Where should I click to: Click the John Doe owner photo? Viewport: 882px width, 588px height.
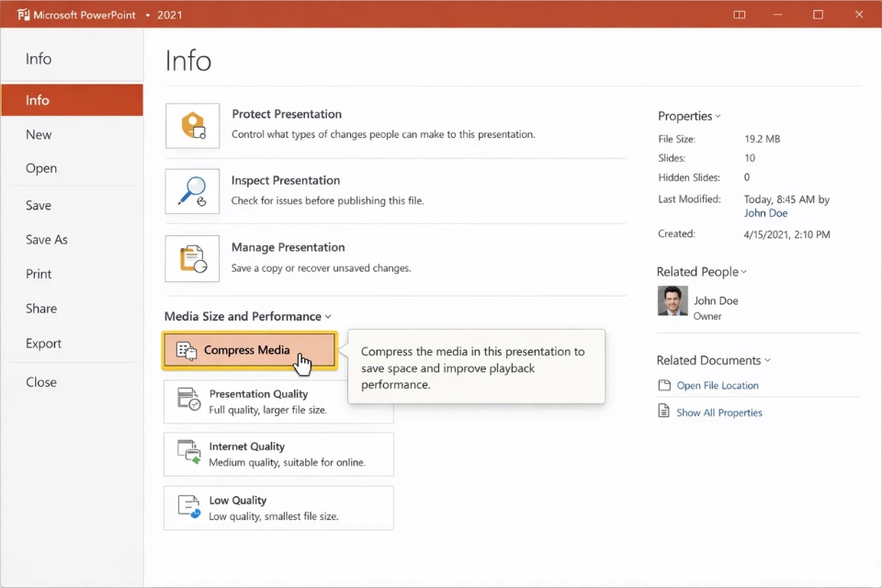point(673,301)
